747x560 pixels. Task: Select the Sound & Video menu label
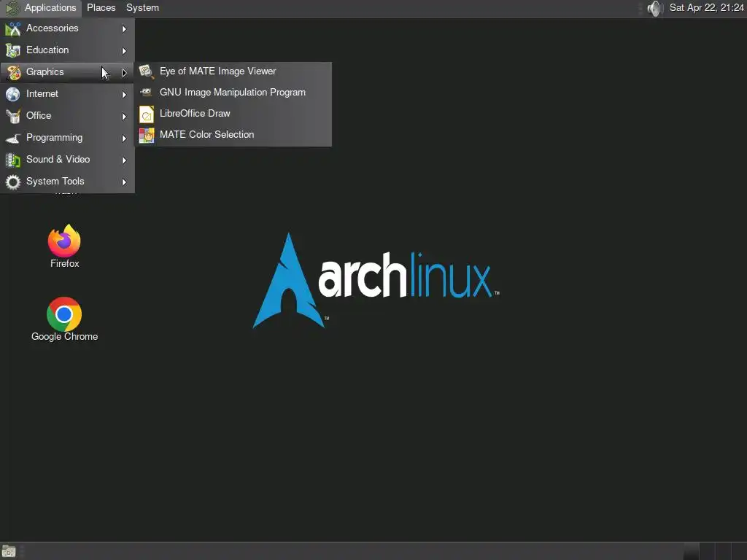click(58, 160)
